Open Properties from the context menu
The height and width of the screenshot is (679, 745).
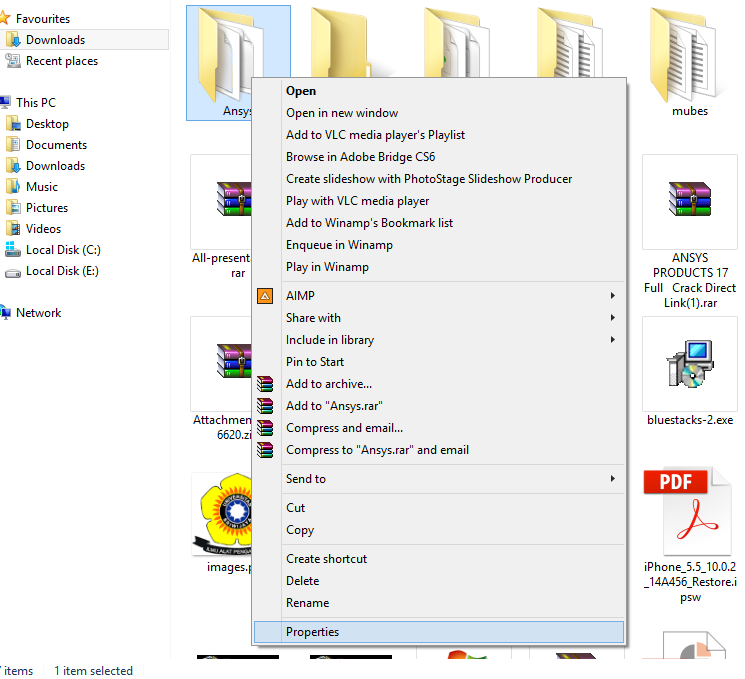tap(439, 632)
